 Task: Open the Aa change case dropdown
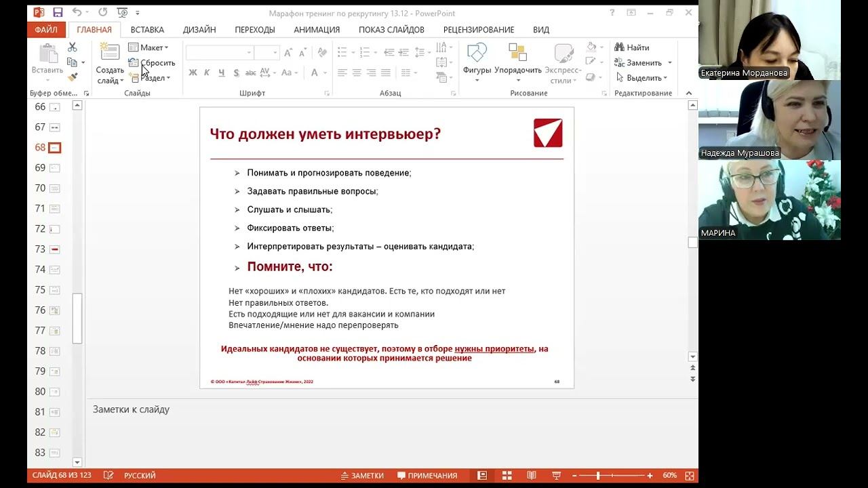[x=290, y=73]
